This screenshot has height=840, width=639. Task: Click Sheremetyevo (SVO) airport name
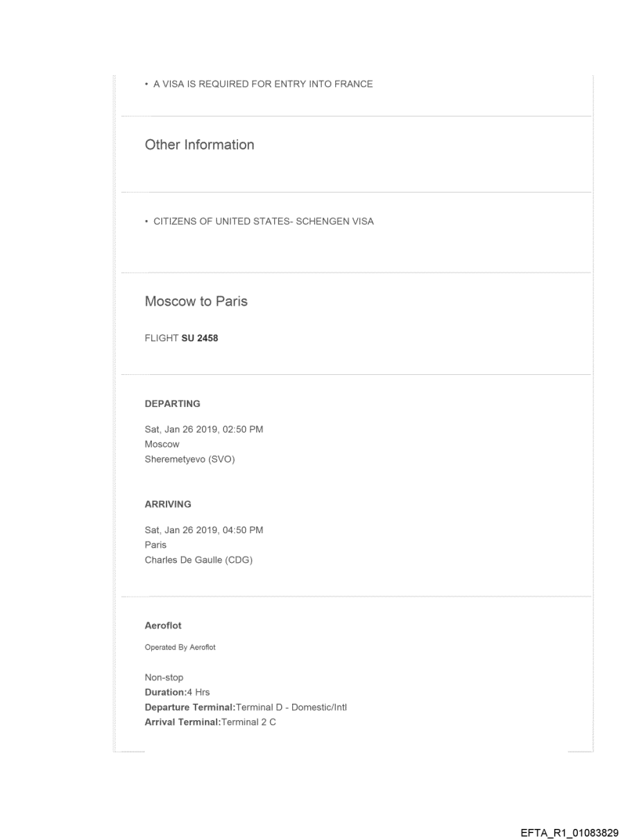pos(190,460)
